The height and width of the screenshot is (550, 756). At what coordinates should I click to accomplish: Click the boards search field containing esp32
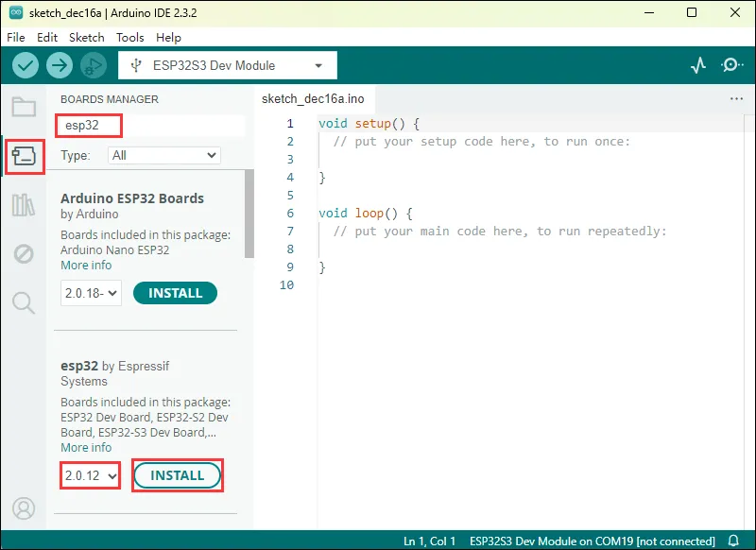click(151, 125)
